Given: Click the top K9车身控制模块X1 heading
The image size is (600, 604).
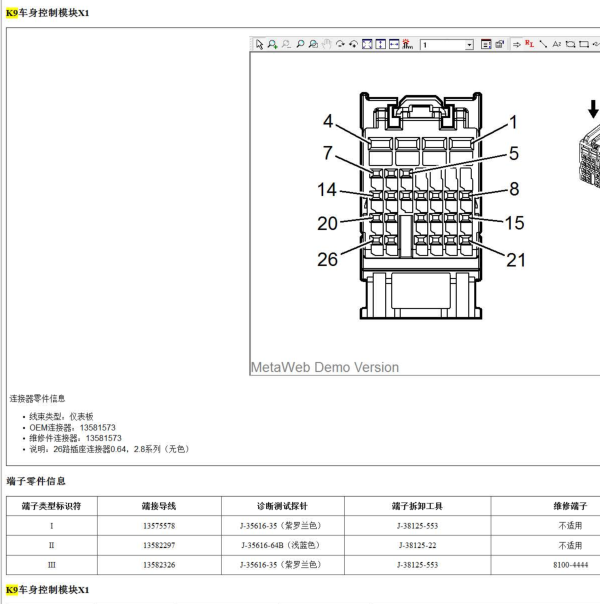Looking at the screenshot, I should [47, 13].
